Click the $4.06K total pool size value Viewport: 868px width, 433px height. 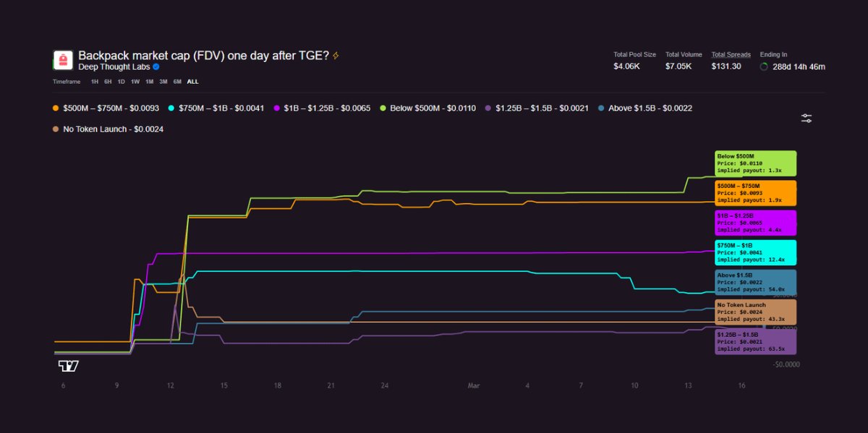coord(627,67)
